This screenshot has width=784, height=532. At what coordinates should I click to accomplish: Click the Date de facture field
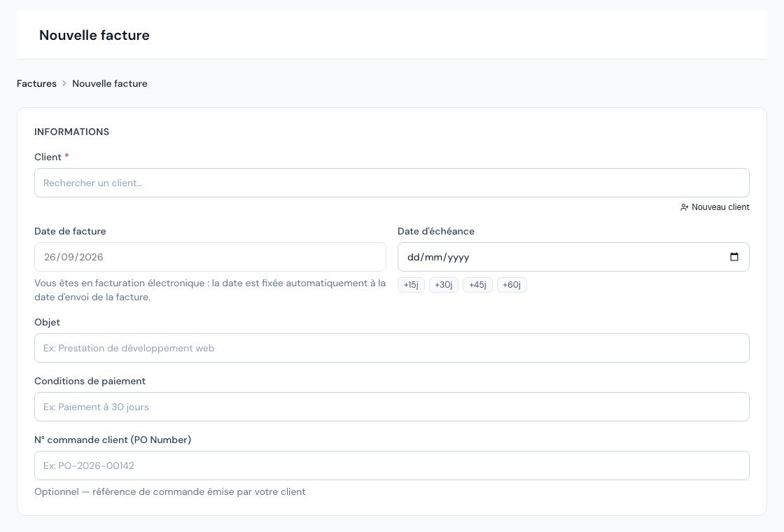210,257
